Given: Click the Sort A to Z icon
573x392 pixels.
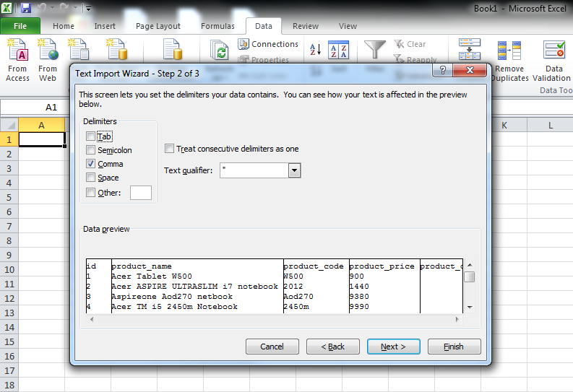Looking at the screenshot, I should (316, 50).
